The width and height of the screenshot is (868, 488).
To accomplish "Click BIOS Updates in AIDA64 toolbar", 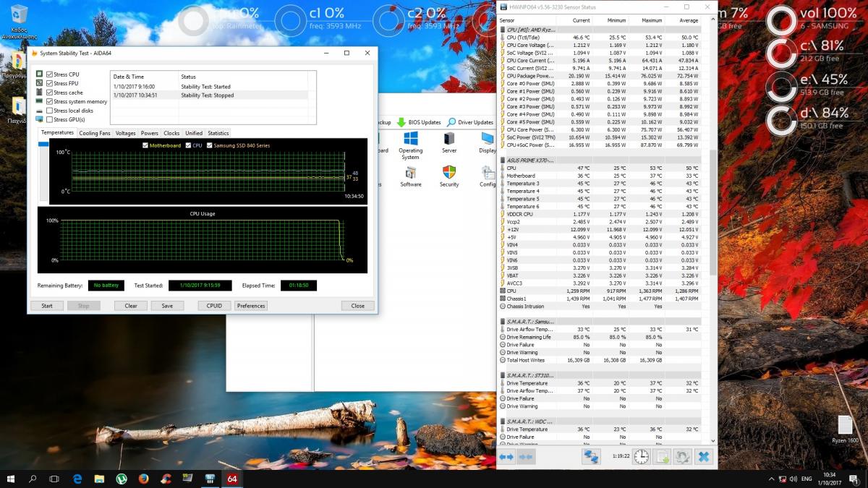I will (419, 122).
